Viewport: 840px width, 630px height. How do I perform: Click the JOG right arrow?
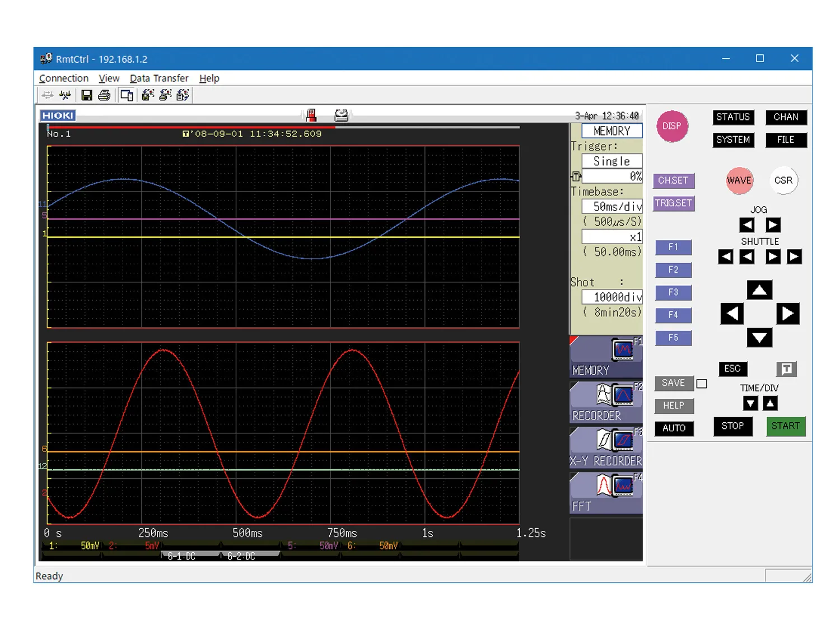pos(773,225)
